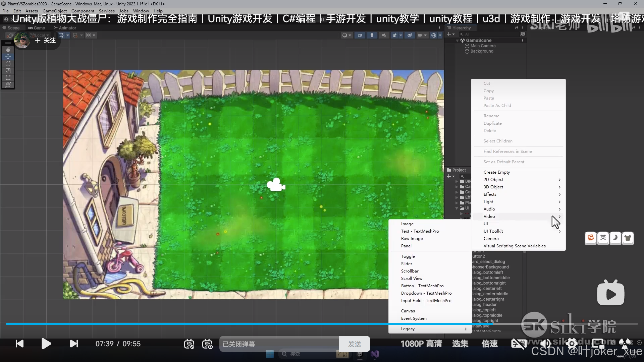Screen dimensions: 644x362
Task: Unmute scene audio
Action: coord(384,35)
